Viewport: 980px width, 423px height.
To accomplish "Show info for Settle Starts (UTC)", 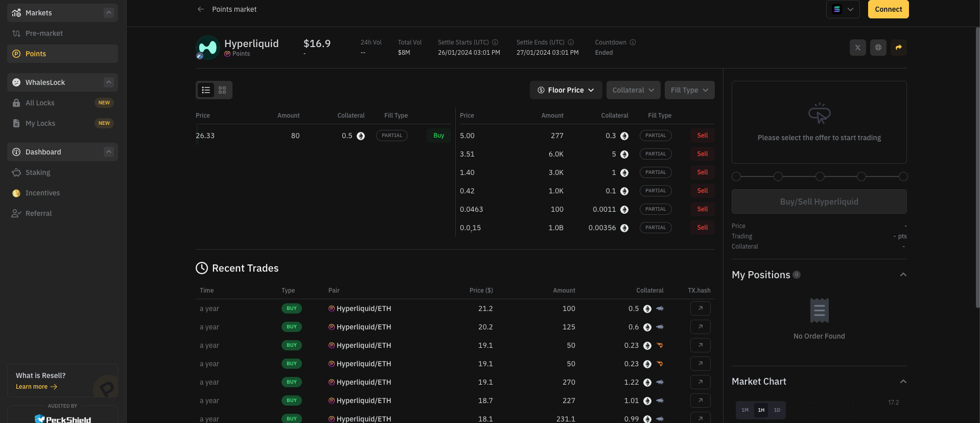I will (x=495, y=42).
